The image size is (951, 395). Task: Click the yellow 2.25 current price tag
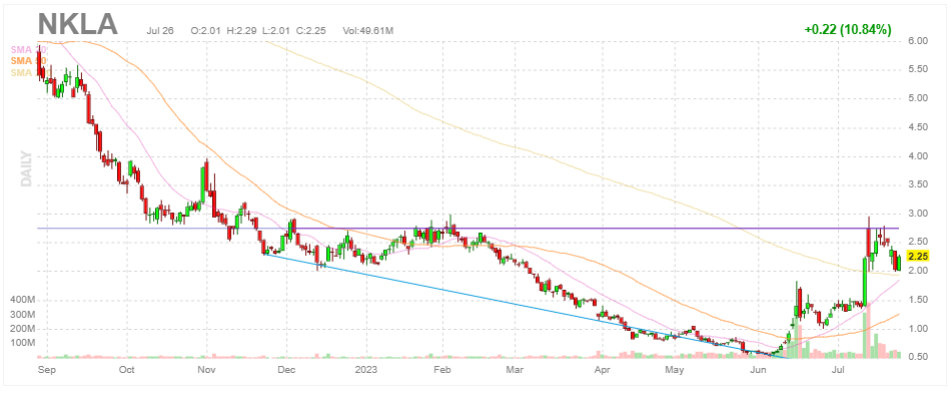click(918, 256)
